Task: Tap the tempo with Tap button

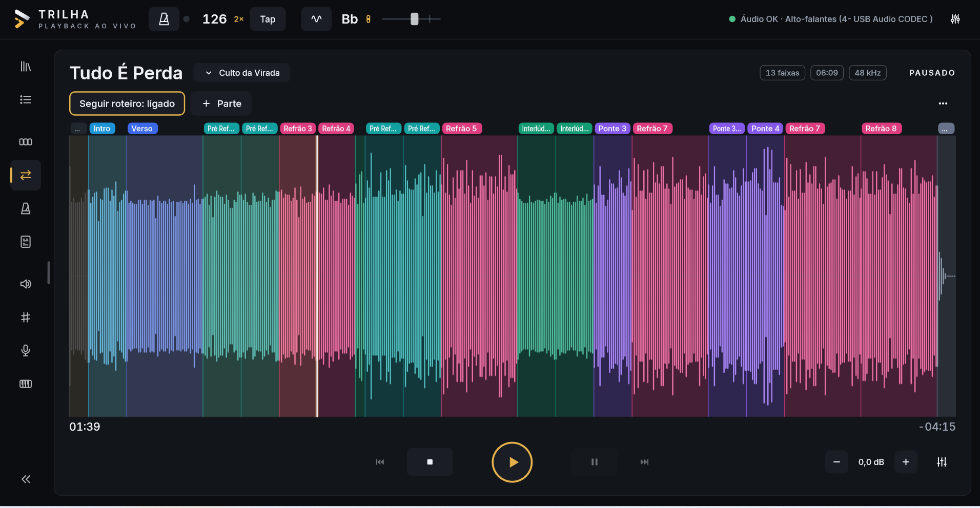Action: point(268,19)
